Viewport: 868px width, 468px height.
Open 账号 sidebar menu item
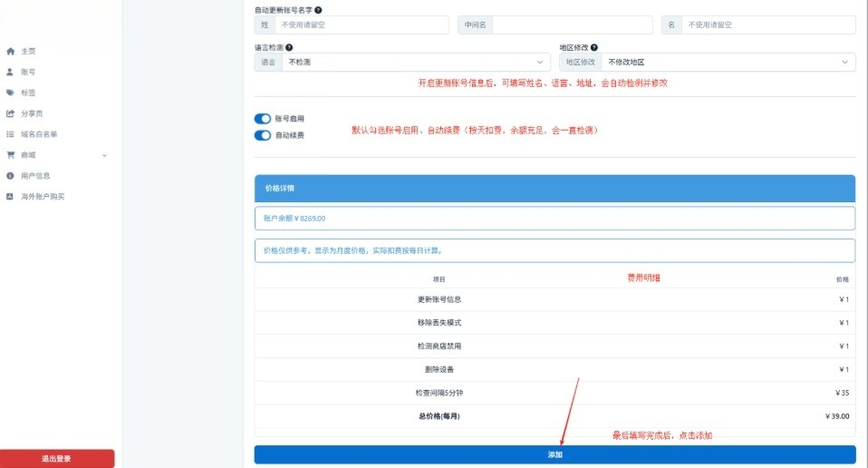pos(28,72)
